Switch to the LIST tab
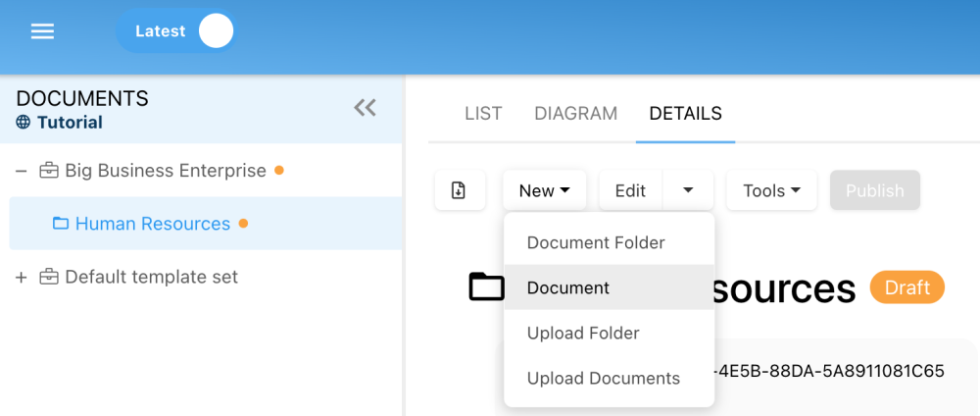This screenshot has width=980, height=416. (483, 114)
